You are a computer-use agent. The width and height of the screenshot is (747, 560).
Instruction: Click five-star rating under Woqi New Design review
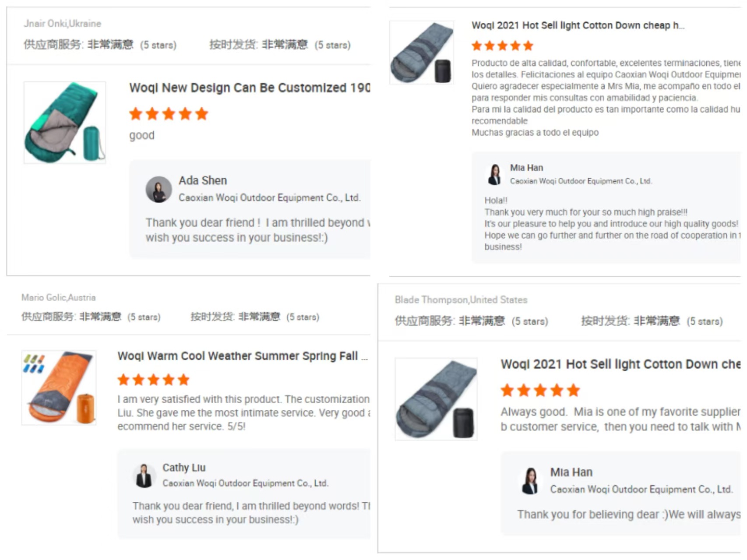169,114
